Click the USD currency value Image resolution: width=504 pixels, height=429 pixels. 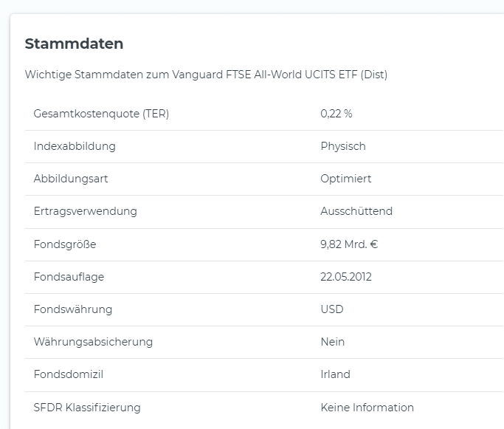click(332, 309)
